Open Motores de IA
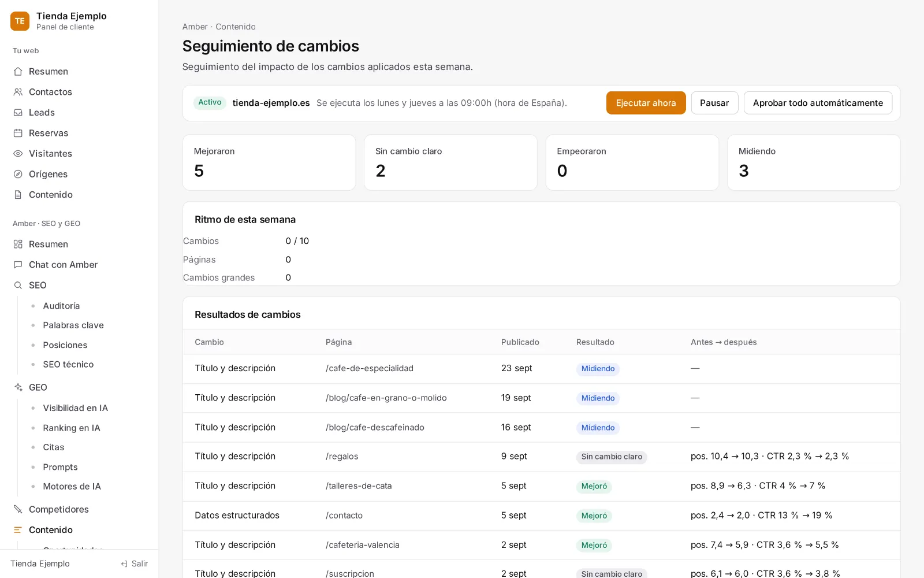 coord(72,486)
